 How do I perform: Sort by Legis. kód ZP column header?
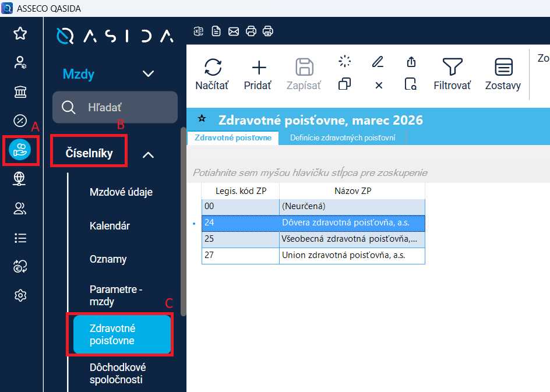[241, 190]
